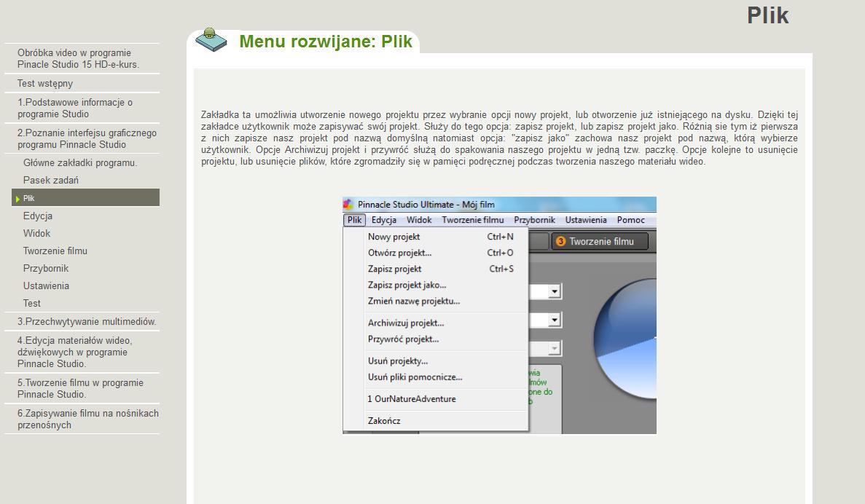Click the Pinnacle Studio Ultimate title bar
The width and height of the screenshot is (865, 504).
coord(499,204)
